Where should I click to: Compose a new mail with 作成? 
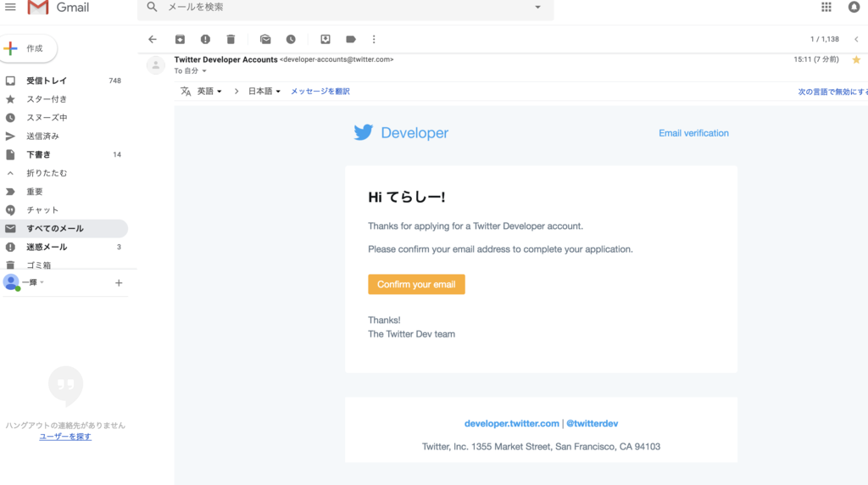(x=28, y=48)
